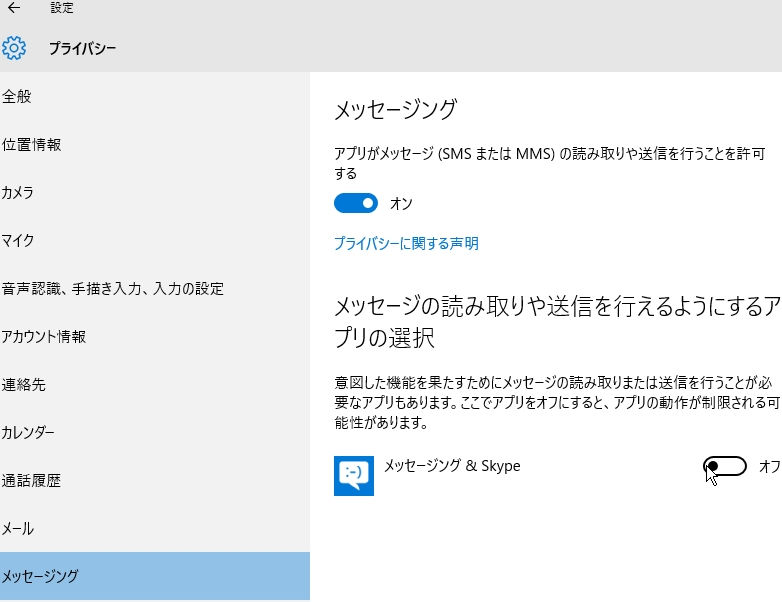Click the privacy gear icon
Screen dimensions: 782x602
(14, 48)
